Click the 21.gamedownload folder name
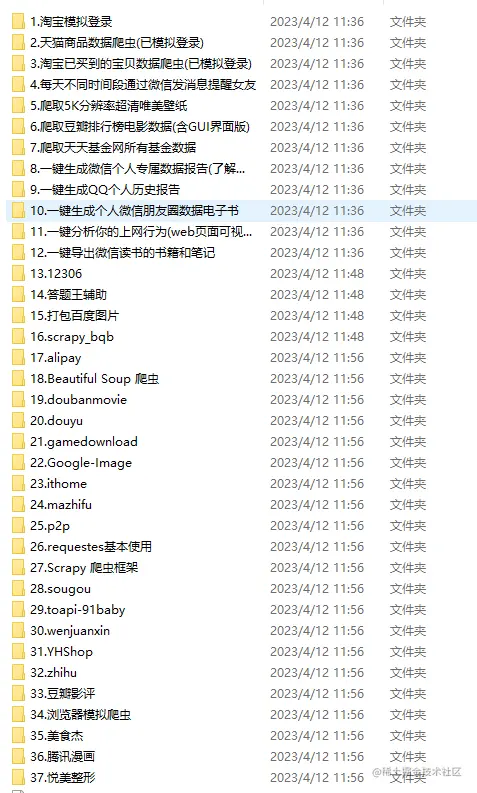Screen dimensions: 477x793 (x=83, y=442)
